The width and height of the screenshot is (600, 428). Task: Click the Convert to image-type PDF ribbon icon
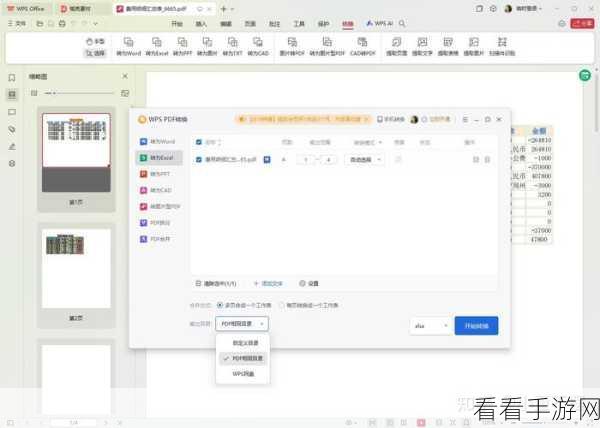327,46
